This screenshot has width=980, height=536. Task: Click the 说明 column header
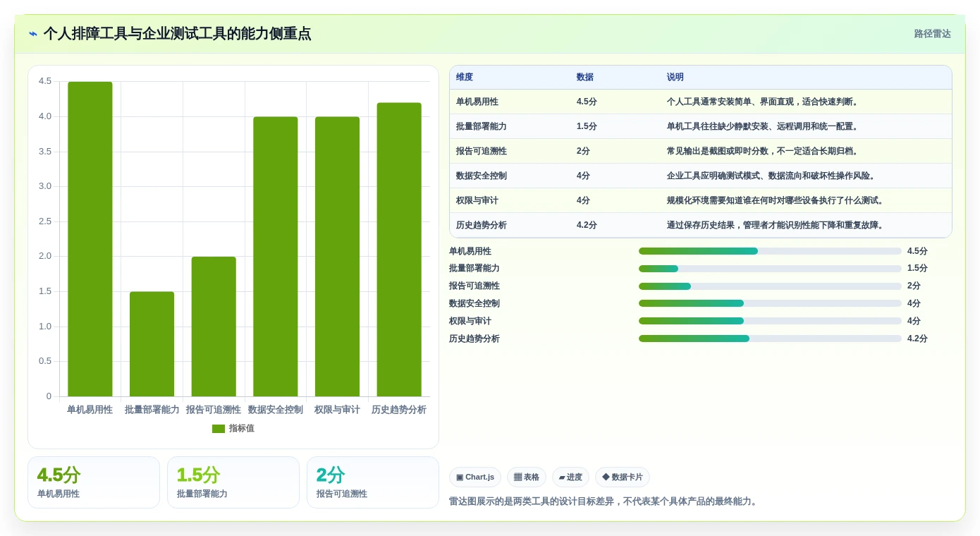click(x=675, y=78)
